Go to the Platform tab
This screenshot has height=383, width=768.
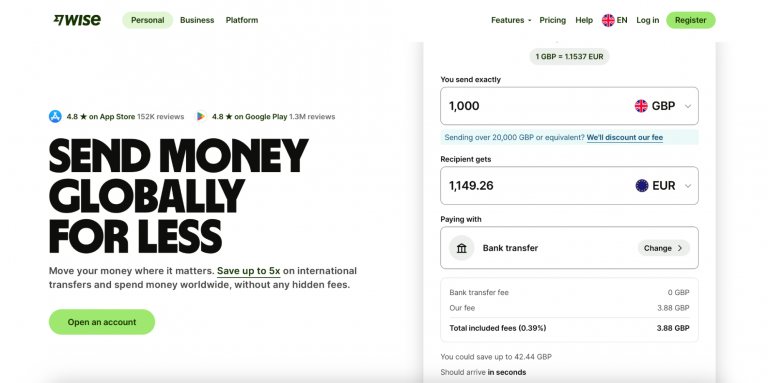(242, 20)
